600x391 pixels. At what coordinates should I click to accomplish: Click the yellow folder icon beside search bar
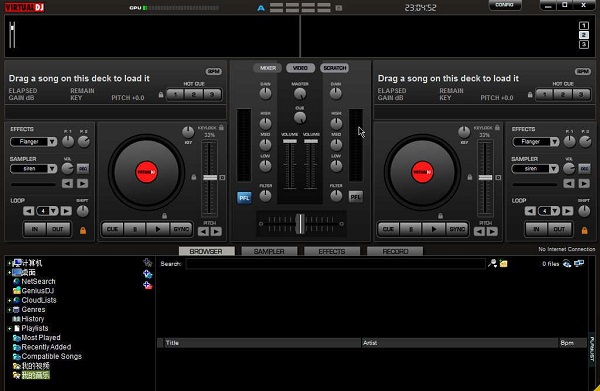click(x=504, y=264)
